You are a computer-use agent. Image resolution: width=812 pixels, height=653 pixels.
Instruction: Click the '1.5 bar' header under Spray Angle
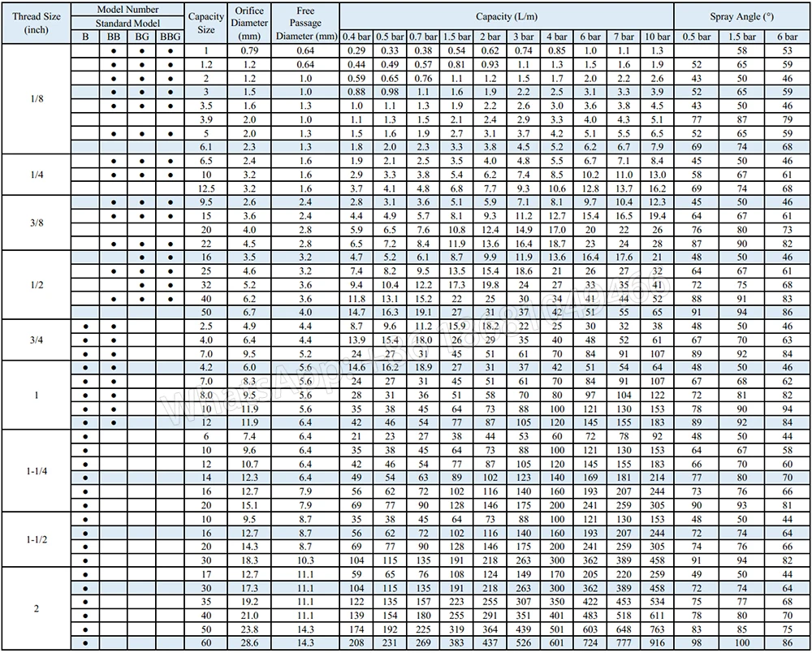point(742,37)
